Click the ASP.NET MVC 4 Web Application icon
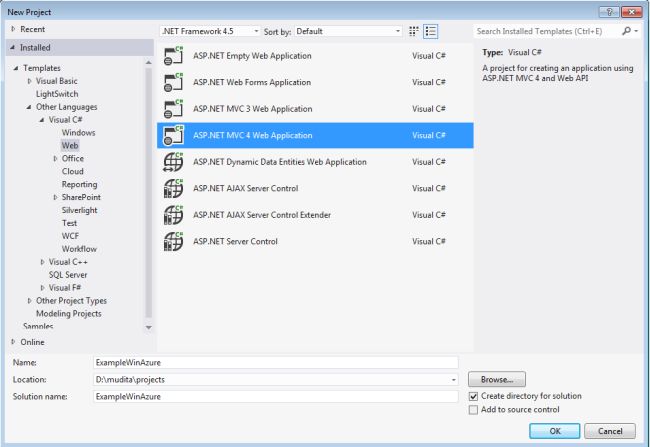 point(173,136)
